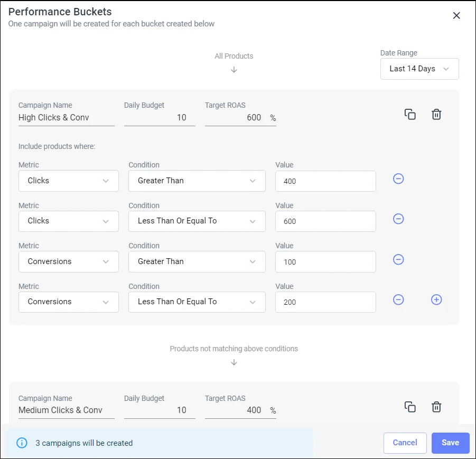Click the Save button
476x459 pixels.
pyautogui.click(x=450, y=443)
